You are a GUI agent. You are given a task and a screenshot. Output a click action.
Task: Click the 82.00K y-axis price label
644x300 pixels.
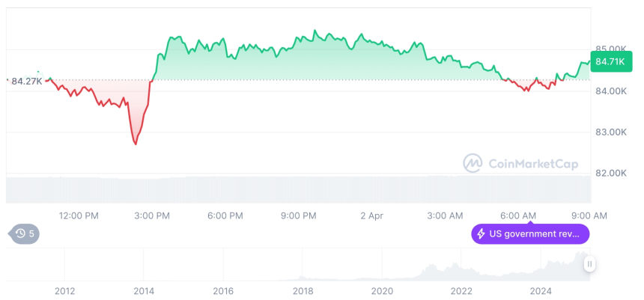click(x=609, y=173)
